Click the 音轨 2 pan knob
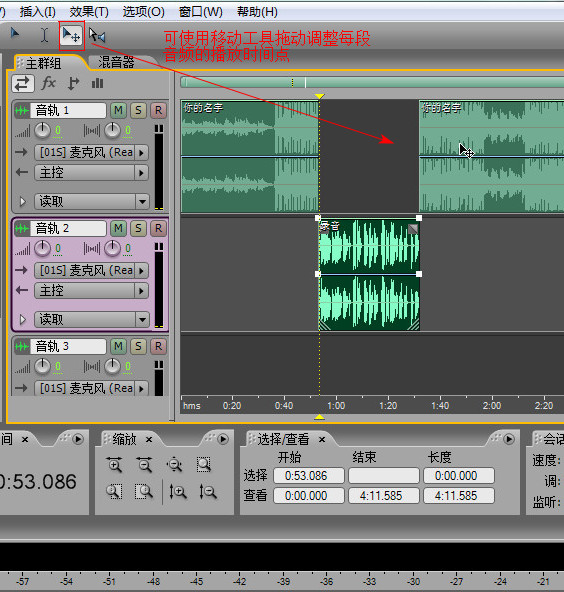564x592 pixels. click(112, 248)
